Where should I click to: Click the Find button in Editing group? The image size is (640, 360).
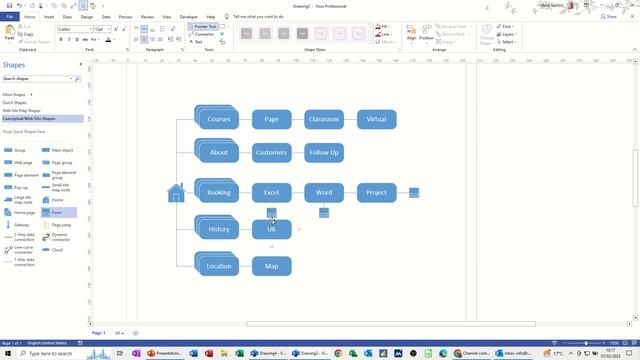click(505, 27)
